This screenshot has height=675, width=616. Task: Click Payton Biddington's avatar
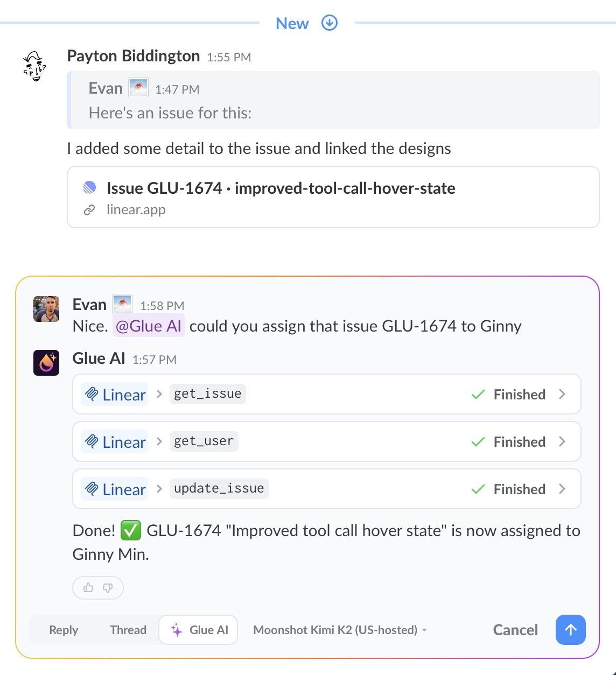pos(36,66)
